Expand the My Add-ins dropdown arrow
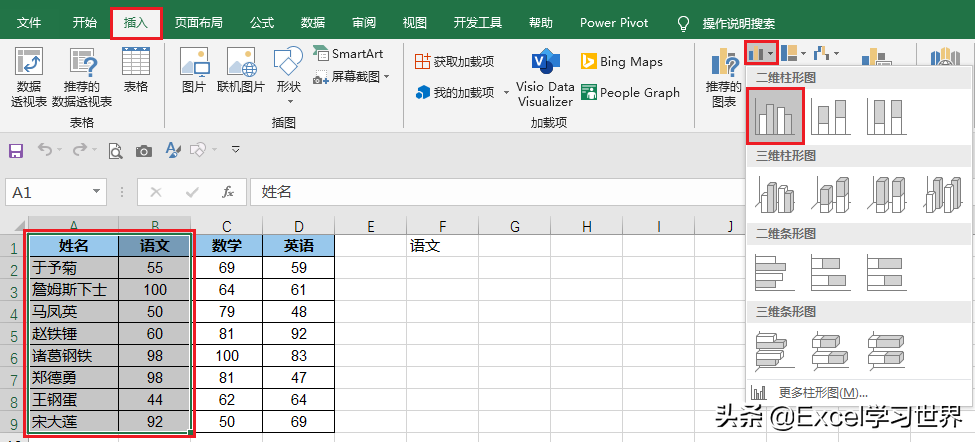Viewport: 975px width, 442px height. click(x=506, y=93)
